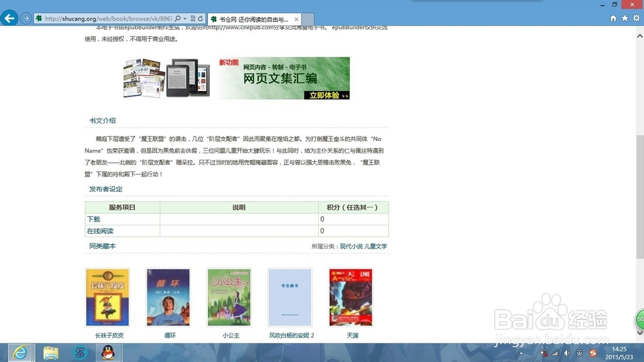
Task: Click the volume speaker tray icon
Action: 567,353
